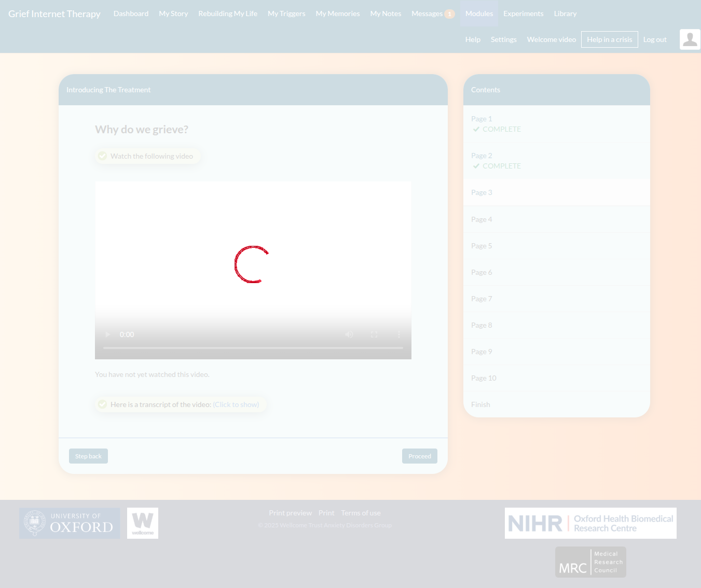Click the user profile avatar icon
701x588 pixels.
pyautogui.click(x=690, y=39)
